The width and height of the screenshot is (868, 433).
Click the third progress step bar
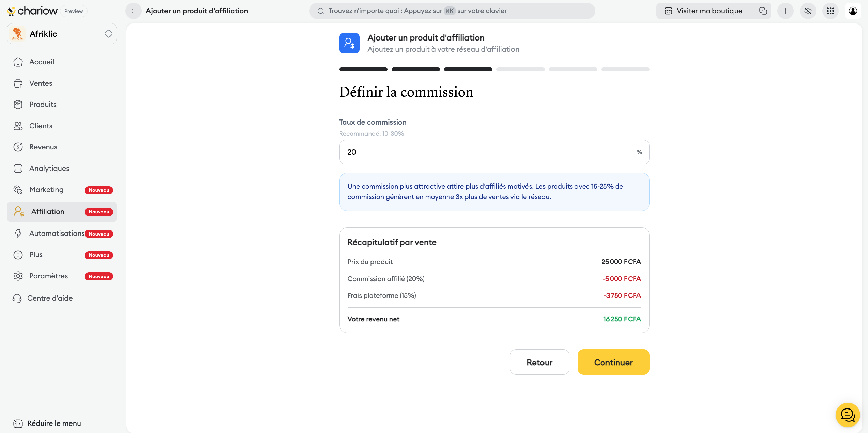coord(468,69)
